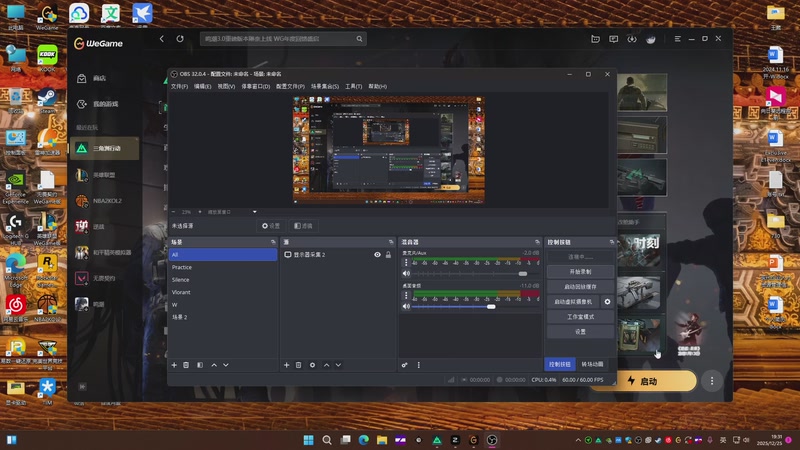
Task: Click the yellow launch button in WeGame
Action: (643, 381)
